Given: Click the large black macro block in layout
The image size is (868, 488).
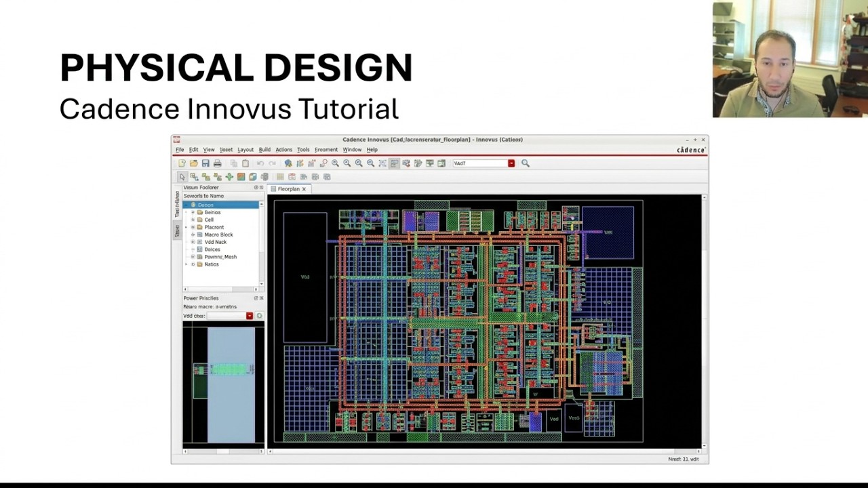Looking at the screenshot, I should tap(305, 277).
